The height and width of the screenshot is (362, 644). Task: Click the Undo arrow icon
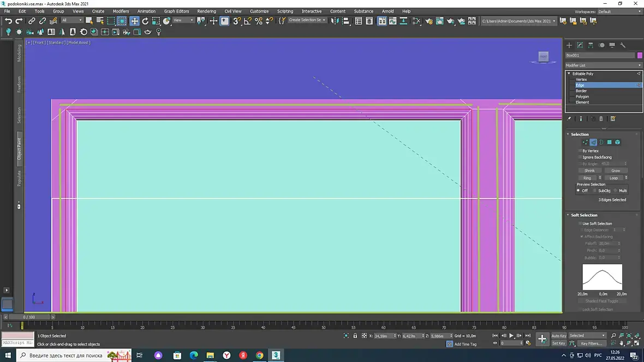pos(8,21)
